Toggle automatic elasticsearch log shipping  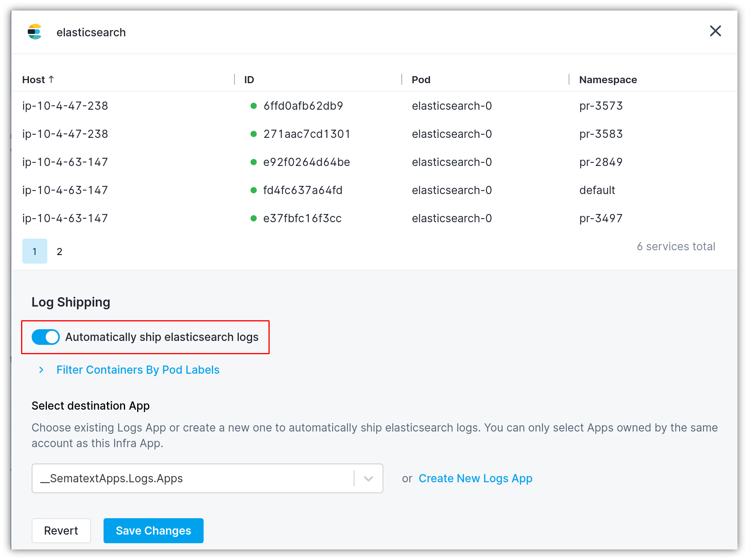pyautogui.click(x=46, y=337)
